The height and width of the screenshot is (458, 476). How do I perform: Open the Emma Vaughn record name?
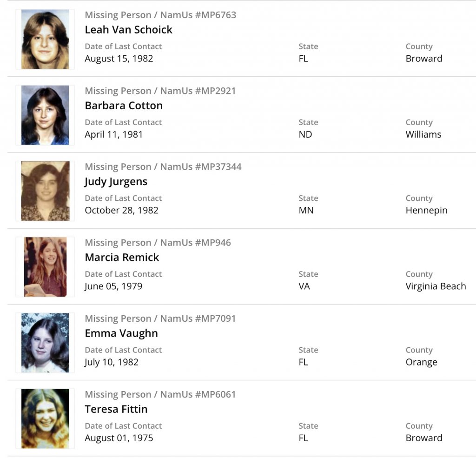121,333
